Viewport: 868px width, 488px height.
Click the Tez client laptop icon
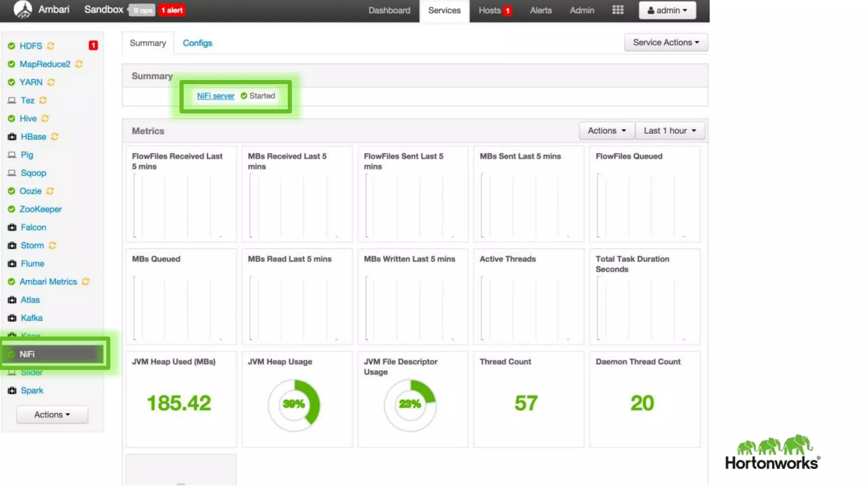coord(12,100)
